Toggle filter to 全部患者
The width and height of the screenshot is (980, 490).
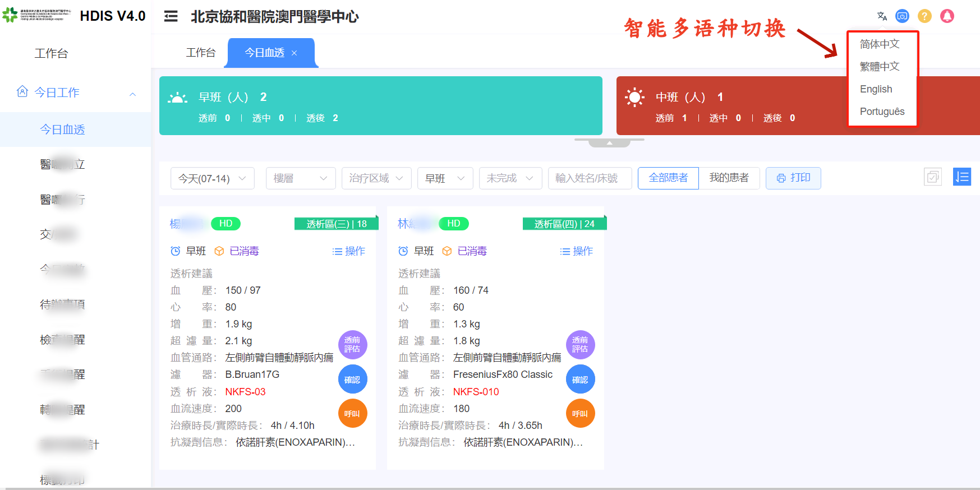[668, 178]
